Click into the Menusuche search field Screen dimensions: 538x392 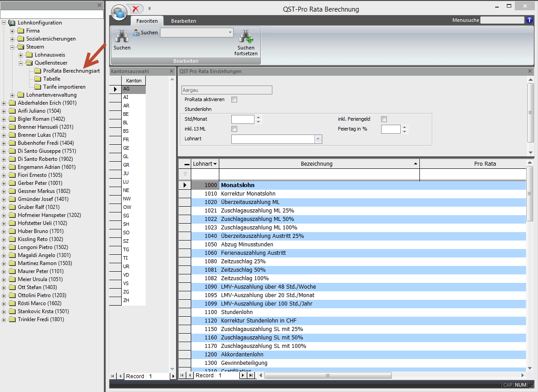click(502, 20)
